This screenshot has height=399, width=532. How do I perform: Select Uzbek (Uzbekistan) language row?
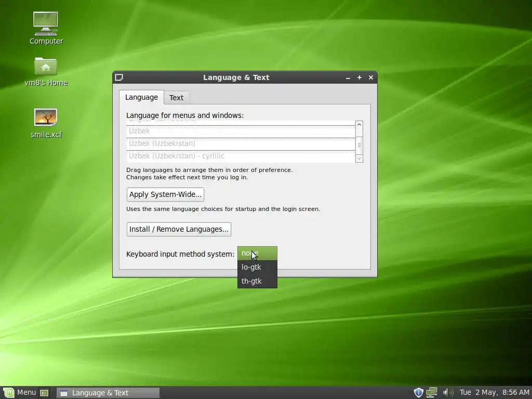[241, 144]
